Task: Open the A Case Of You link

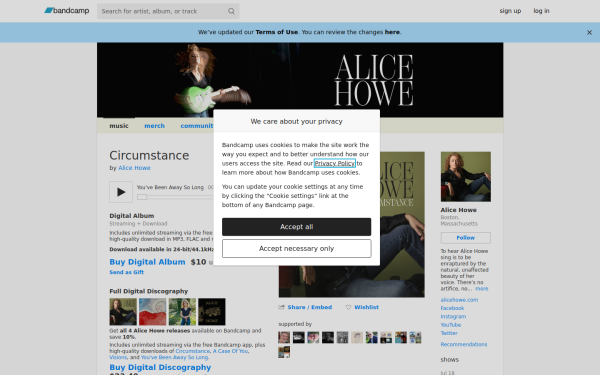Action: pyautogui.click(x=230, y=351)
